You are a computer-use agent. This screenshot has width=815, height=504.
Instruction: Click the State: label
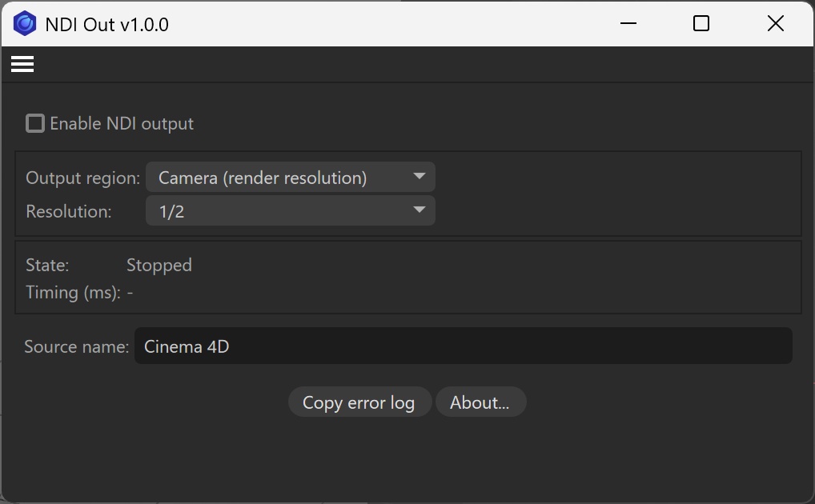(47, 266)
